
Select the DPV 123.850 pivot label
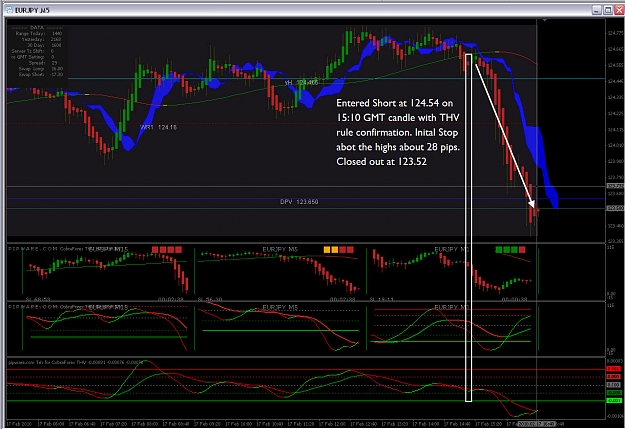(x=299, y=202)
